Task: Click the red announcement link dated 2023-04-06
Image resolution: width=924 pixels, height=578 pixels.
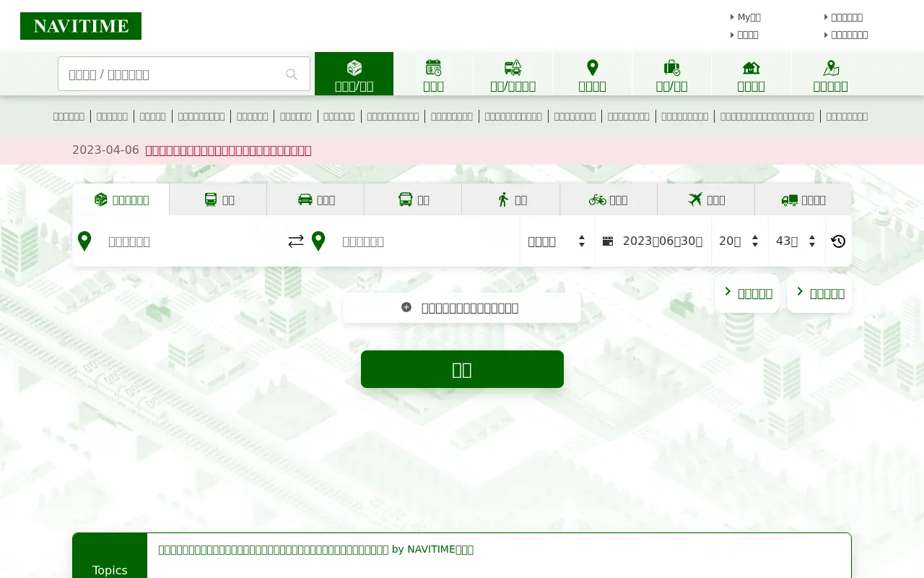Action: (228, 150)
